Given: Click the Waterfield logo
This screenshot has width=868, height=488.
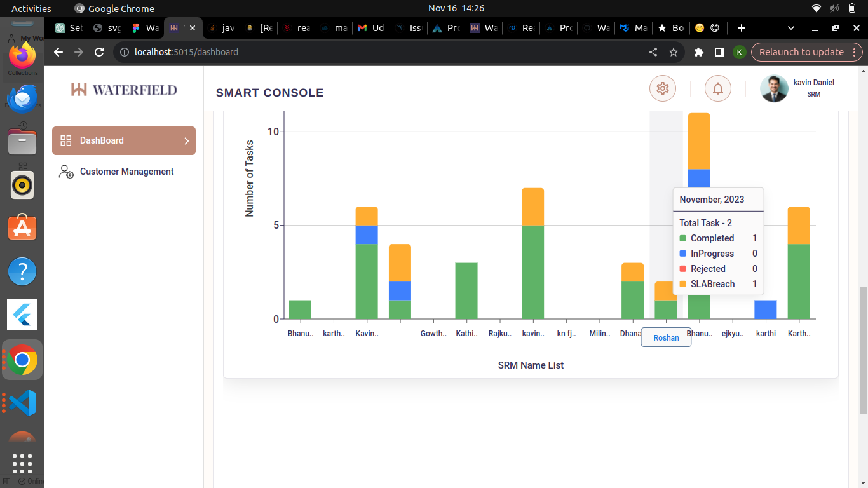Looking at the screenshot, I should coord(123,89).
